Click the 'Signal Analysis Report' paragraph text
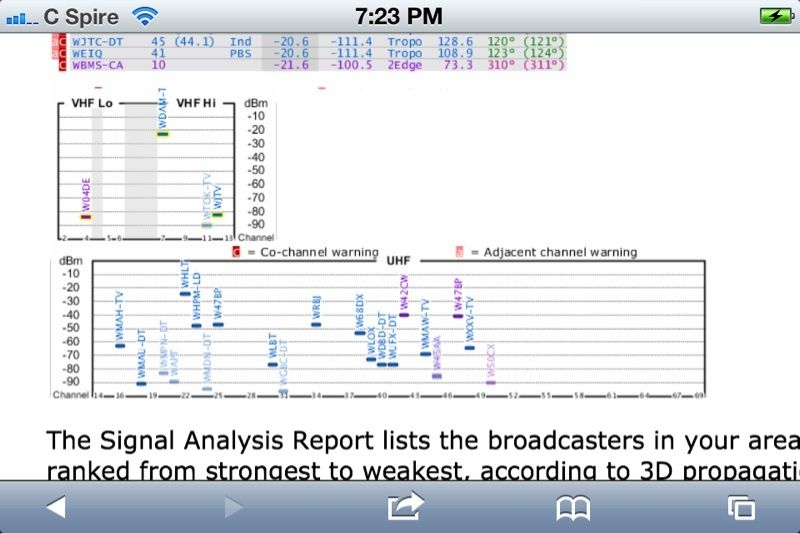The height and width of the screenshot is (534, 800). coord(422,454)
